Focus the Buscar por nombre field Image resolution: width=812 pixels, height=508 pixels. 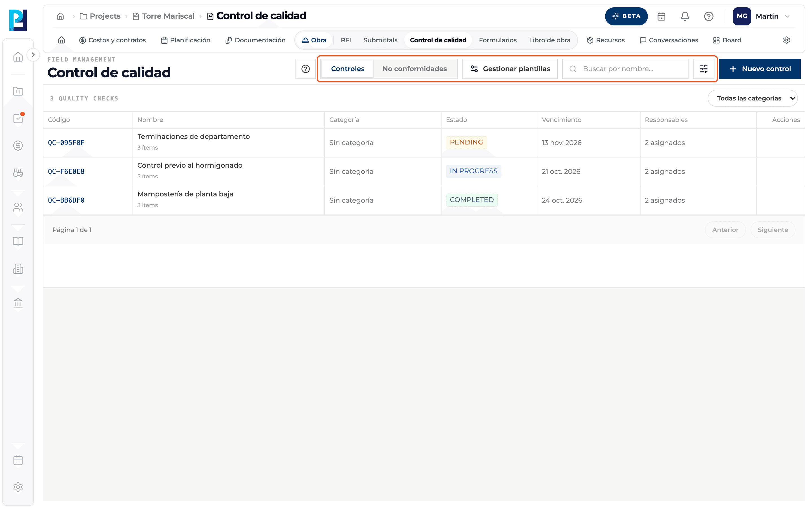click(x=625, y=69)
